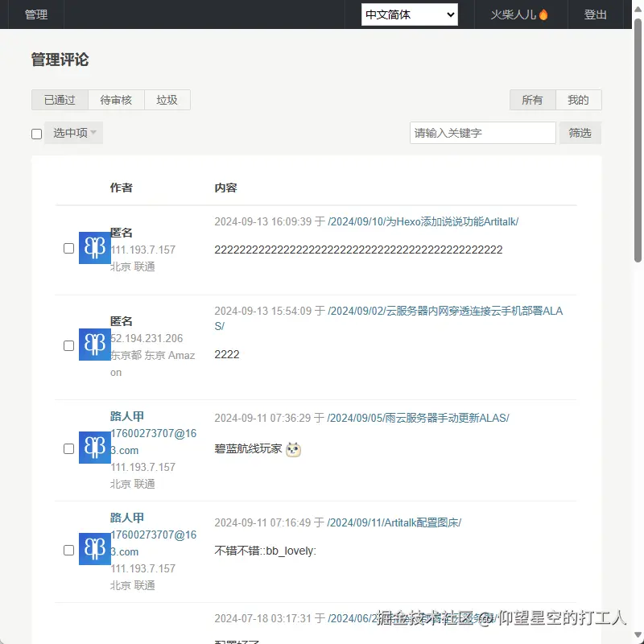Click the flame icon next to 火柴人儿
The image size is (644, 644).
(x=543, y=14)
